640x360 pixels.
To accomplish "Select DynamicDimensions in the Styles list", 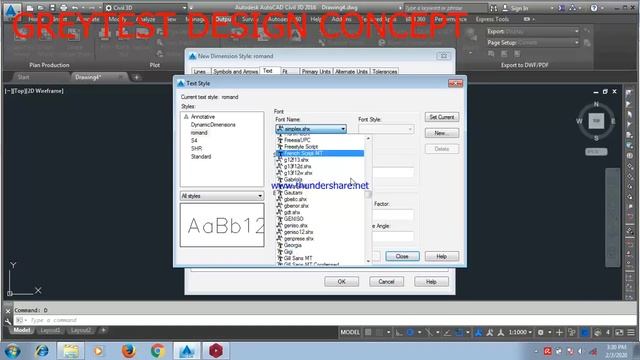I will point(213,125).
